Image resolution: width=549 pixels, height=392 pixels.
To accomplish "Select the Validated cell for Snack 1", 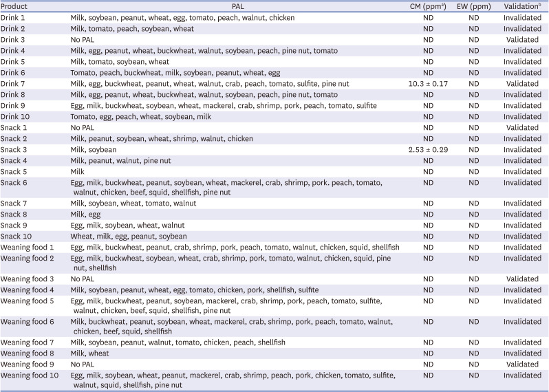I will pyautogui.click(x=522, y=128).
